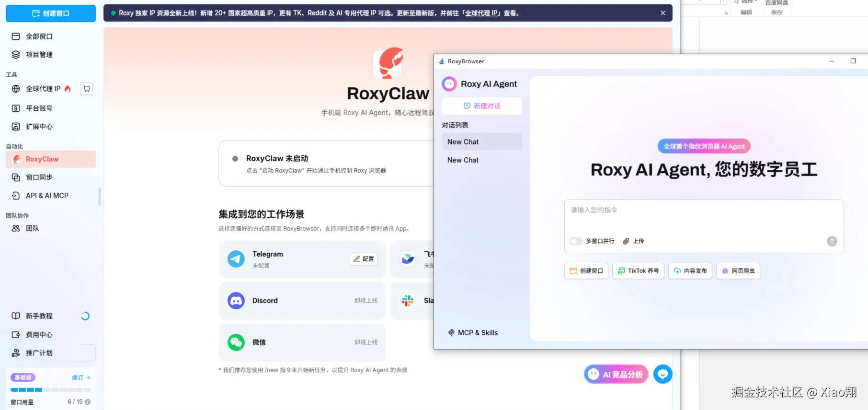This screenshot has width=868, height=410.
Task: Open 团队 under 团队协作
Action: pos(51,228)
